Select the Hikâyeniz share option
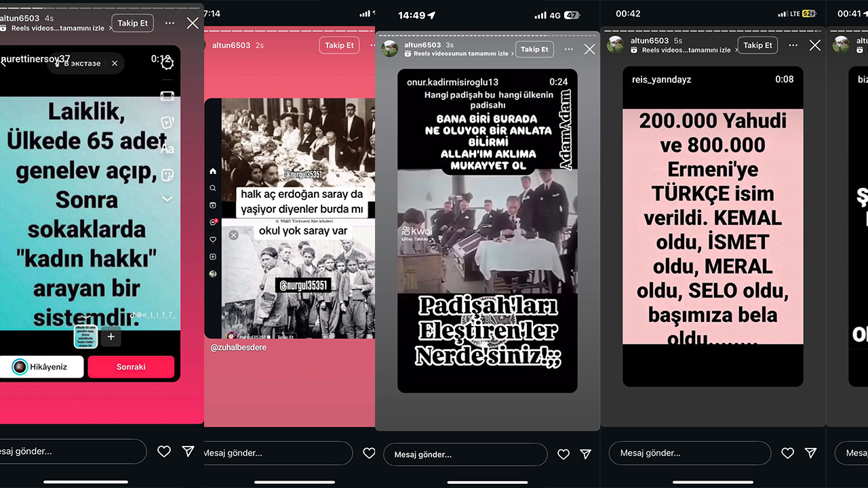Image resolution: width=868 pixels, height=488 pixels. [41, 367]
